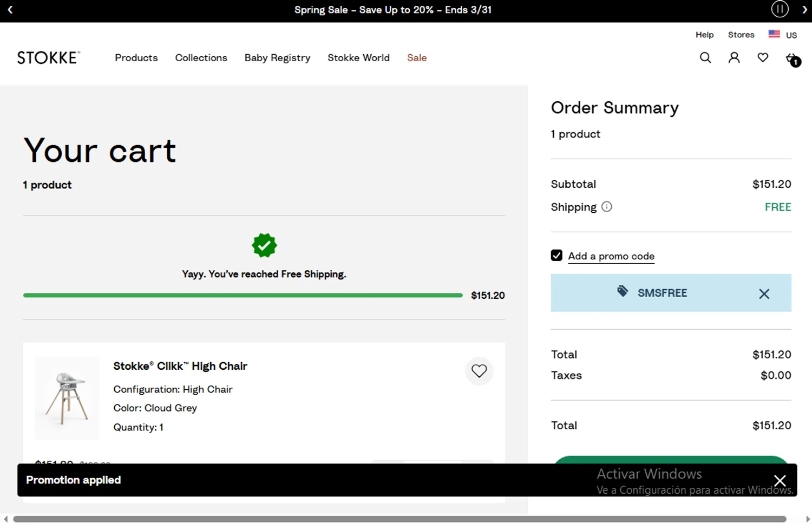Click the Quantity: 1 text
This screenshot has width=812, height=523.
click(x=138, y=427)
